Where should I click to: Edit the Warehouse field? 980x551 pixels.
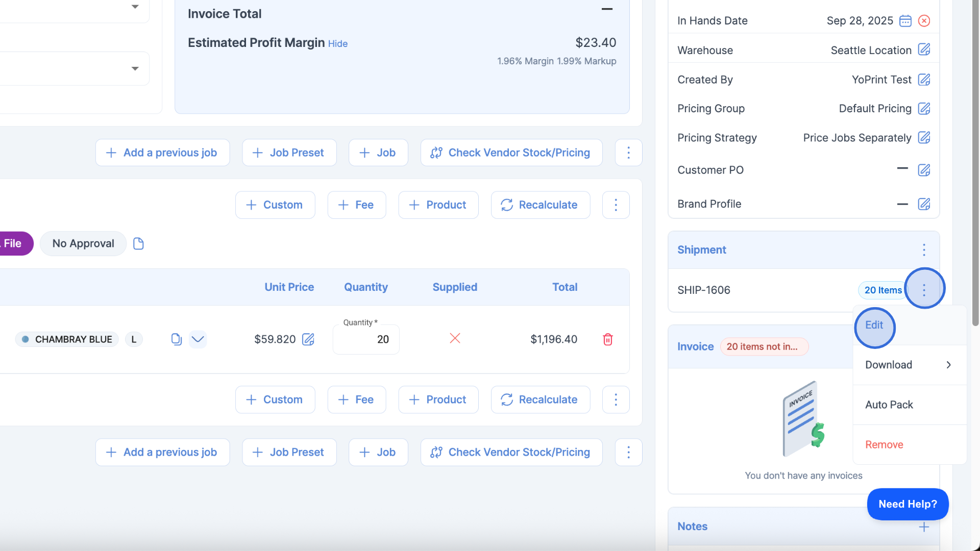924,49
